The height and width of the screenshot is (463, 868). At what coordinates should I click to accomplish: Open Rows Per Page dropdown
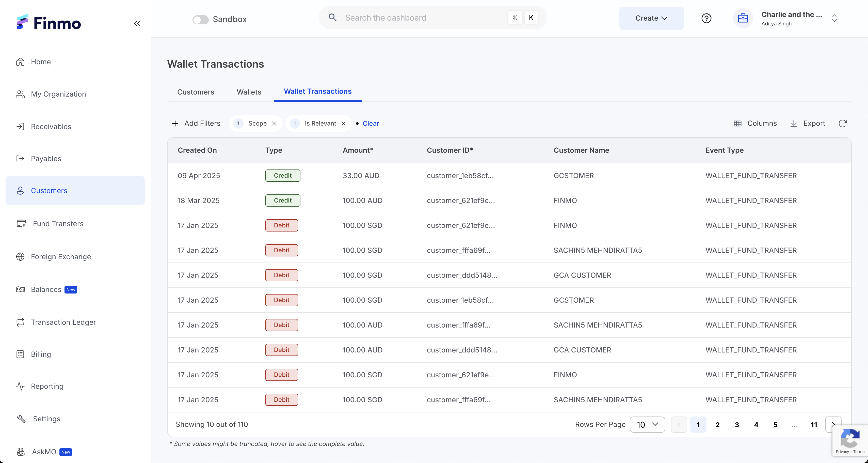point(647,424)
